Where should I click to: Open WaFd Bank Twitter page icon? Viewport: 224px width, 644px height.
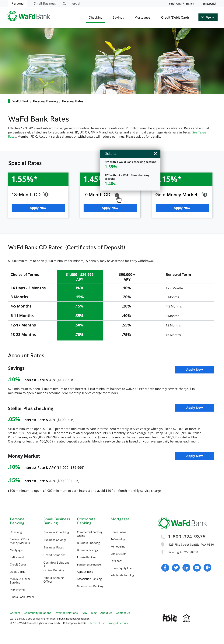point(176,567)
